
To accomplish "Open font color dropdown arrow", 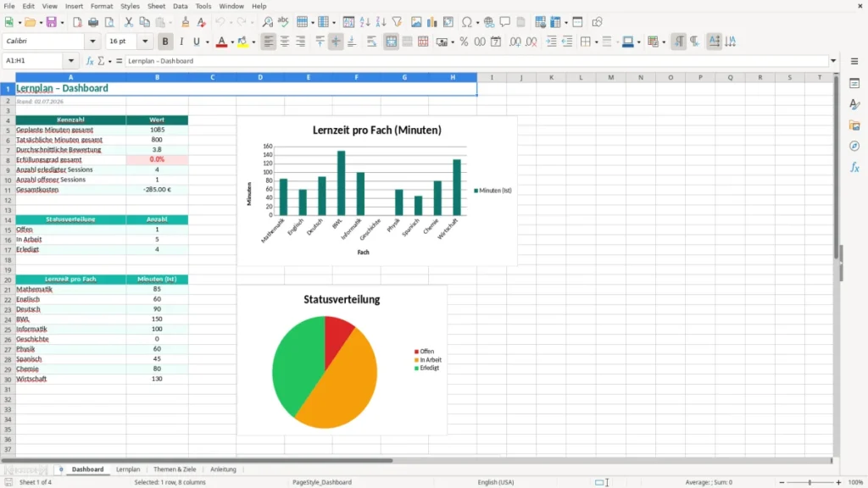I will tap(232, 42).
